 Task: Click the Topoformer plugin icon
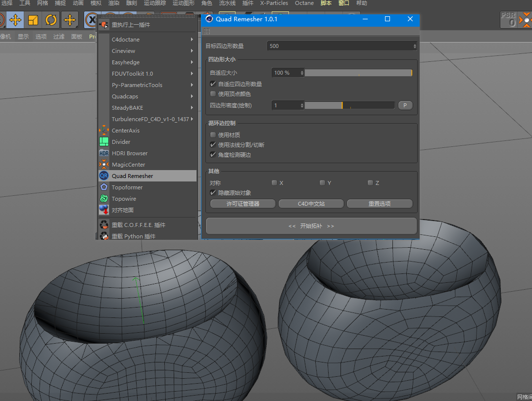click(x=104, y=187)
